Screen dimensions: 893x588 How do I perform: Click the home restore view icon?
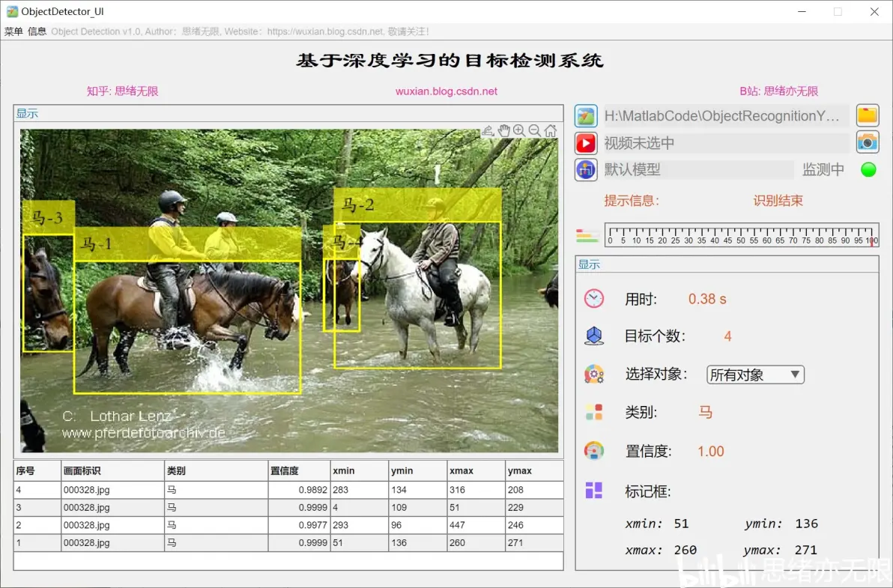(x=550, y=131)
